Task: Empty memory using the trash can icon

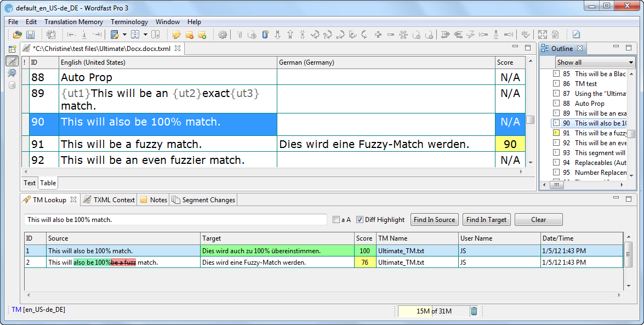Action: coord(474,311)
